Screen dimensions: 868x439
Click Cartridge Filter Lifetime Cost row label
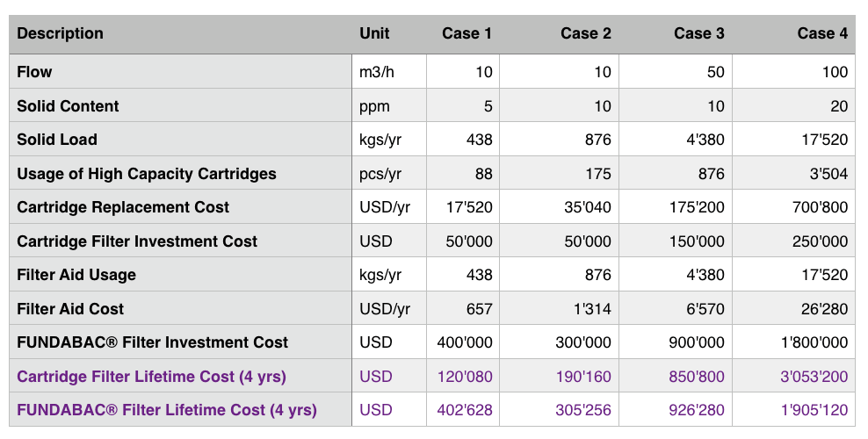coord(151,377)
